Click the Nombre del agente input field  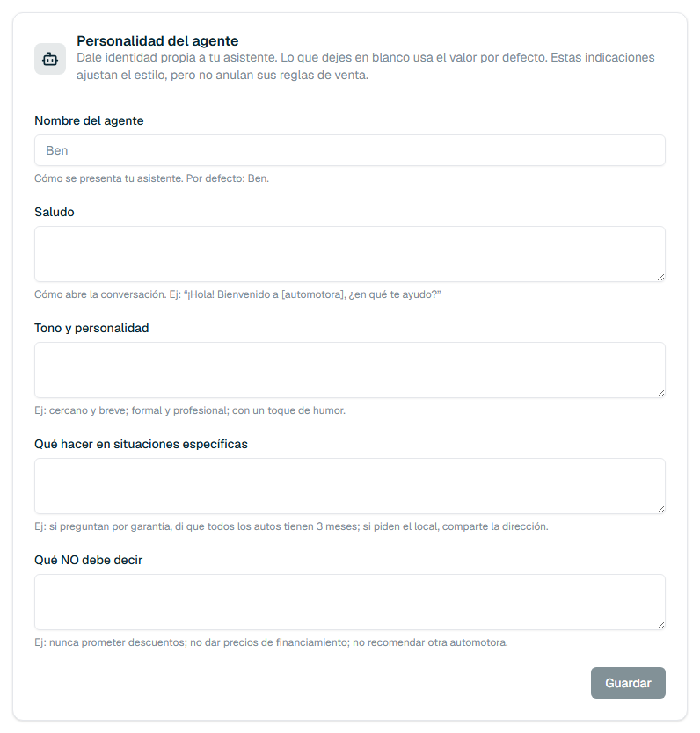pyautogui.click(x=350, y=150)
